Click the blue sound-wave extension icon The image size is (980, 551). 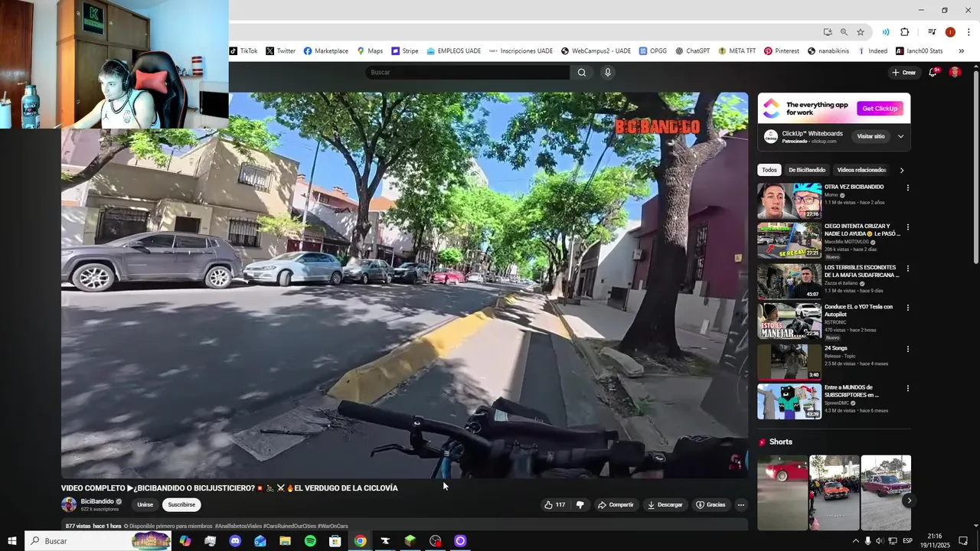886,32
